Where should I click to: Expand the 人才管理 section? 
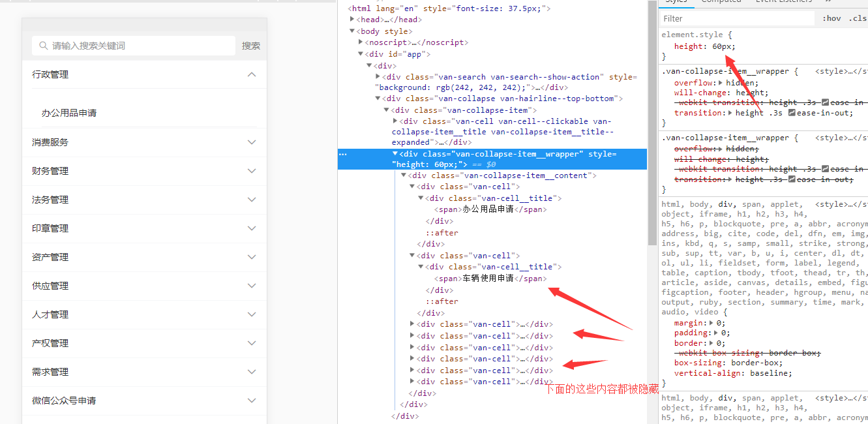(x=144, y=314)
